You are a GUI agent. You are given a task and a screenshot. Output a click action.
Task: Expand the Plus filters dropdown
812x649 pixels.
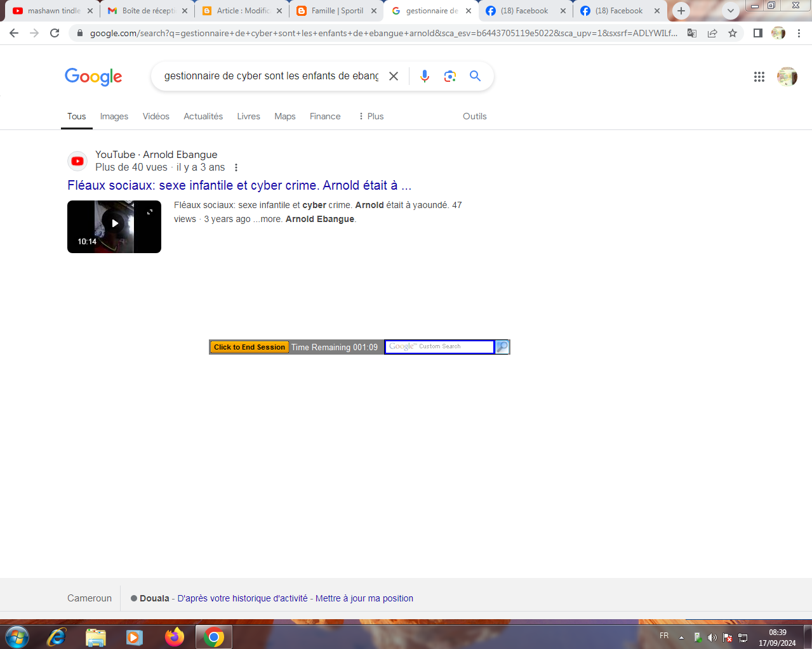(x=371, y=116)
